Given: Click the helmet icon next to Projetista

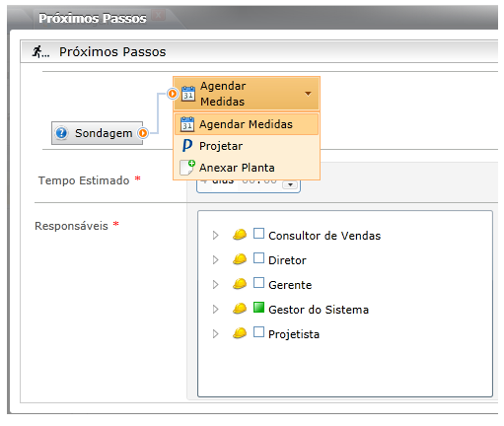Looking at the screenshot, I should pyautogui.click(x=240, y=333).
